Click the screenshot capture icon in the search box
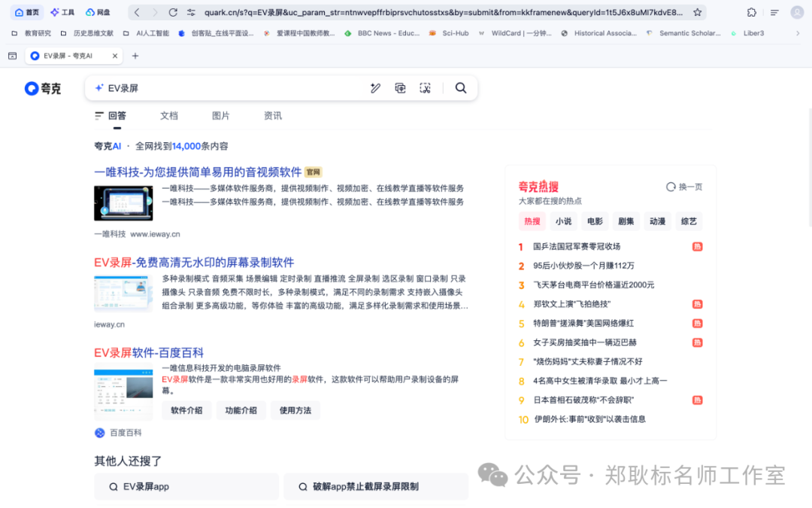Viewport: 812px width, 508px height. point(425,88)
